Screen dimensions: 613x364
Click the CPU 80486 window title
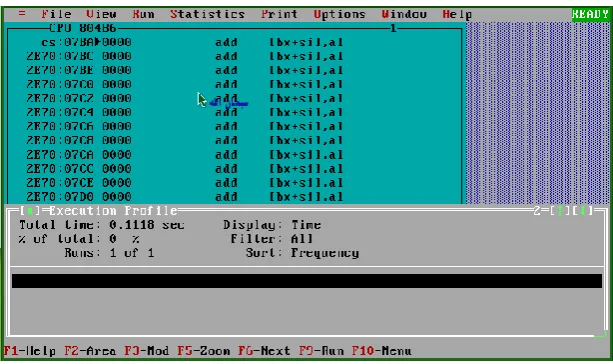tap(83, 28)
